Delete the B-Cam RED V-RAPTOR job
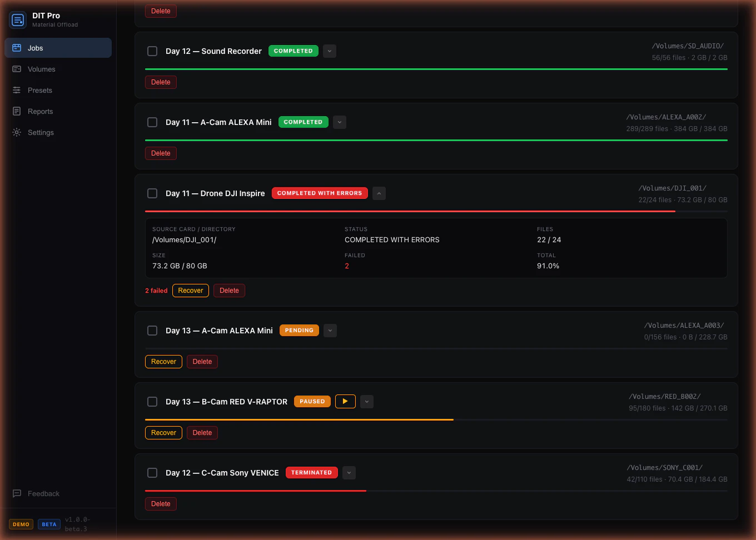Viewport: 756px width, 540px height. [202, 433]
